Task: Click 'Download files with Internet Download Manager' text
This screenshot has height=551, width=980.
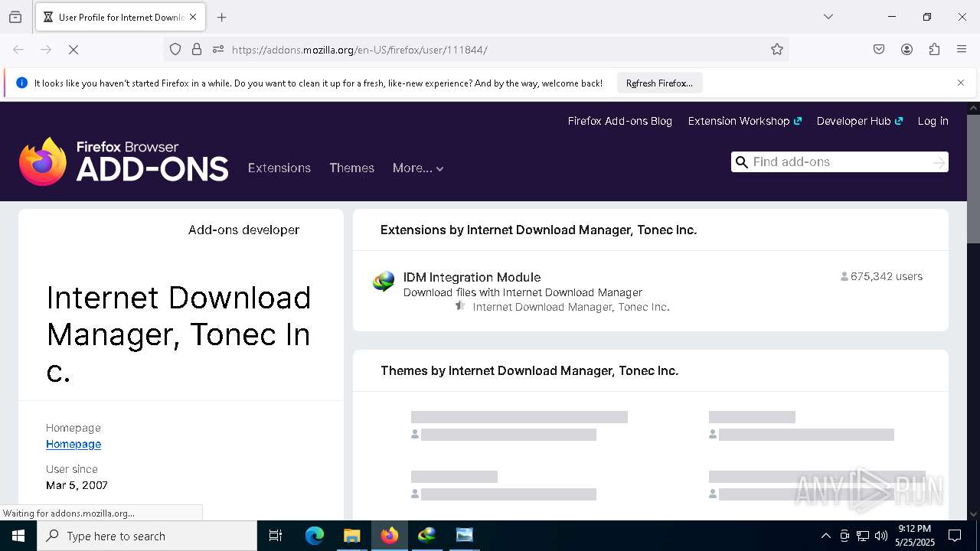Action: (x=523, y=292)
